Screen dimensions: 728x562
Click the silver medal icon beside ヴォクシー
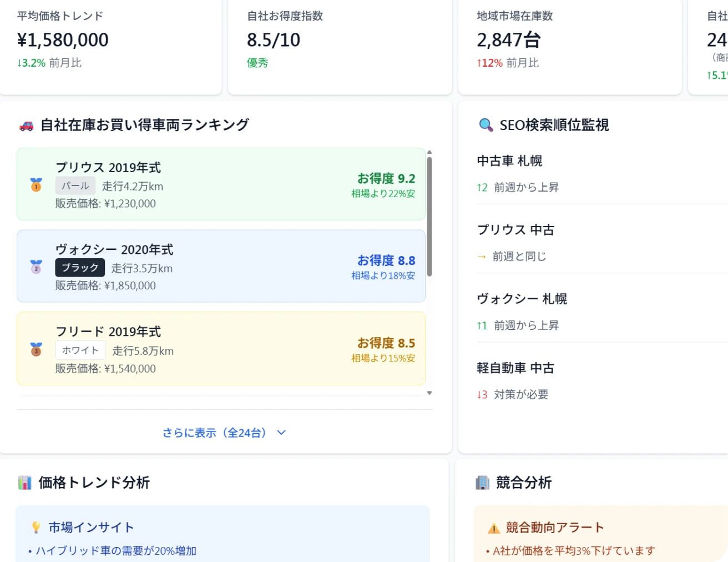[36, 267]
